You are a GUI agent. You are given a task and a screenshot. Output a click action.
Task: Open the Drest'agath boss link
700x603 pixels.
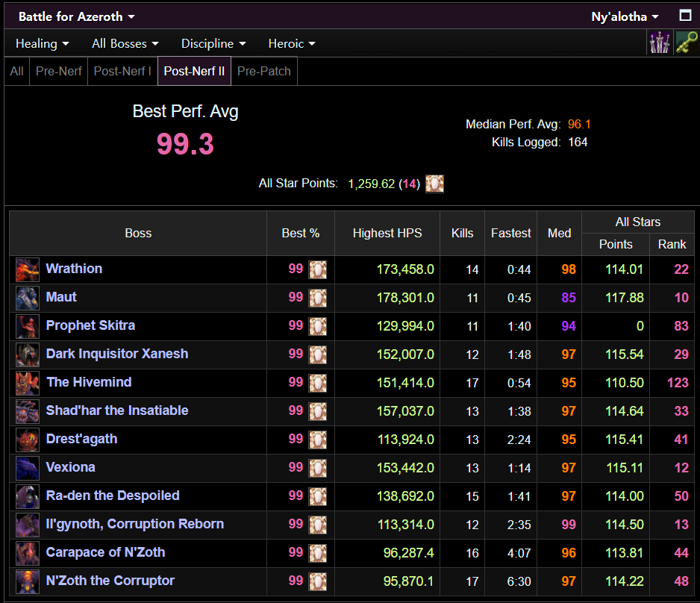[x=81, y=439]
